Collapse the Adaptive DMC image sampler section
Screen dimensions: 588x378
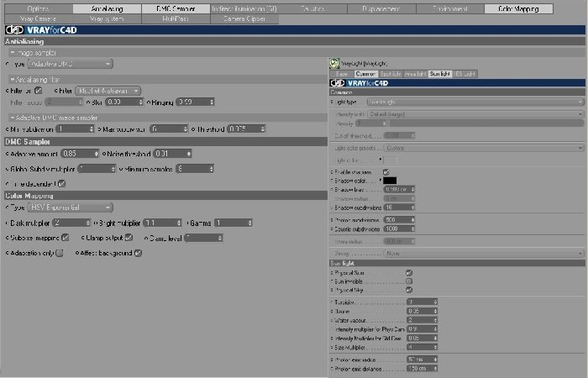tap(13, 118)
